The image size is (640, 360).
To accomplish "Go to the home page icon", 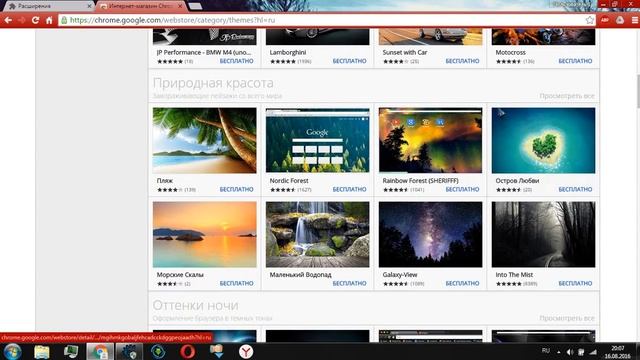I will pos(49,20).
